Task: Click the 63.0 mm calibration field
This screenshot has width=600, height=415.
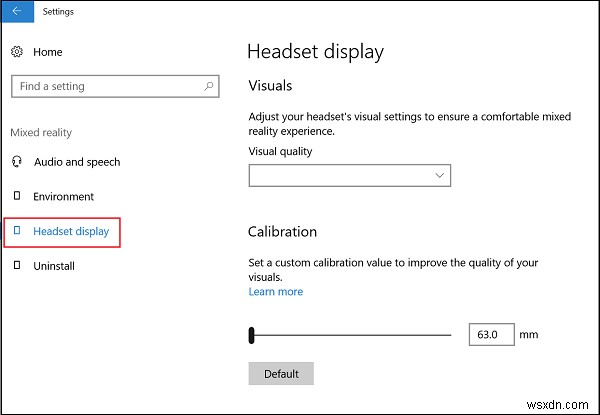Action: (x=490, y=334)
